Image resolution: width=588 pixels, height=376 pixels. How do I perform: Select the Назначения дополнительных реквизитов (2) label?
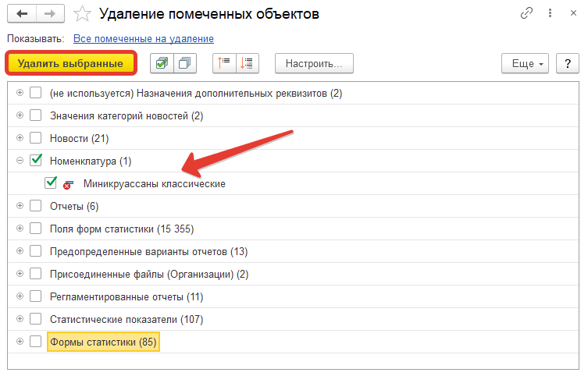(x=196, y=94)
